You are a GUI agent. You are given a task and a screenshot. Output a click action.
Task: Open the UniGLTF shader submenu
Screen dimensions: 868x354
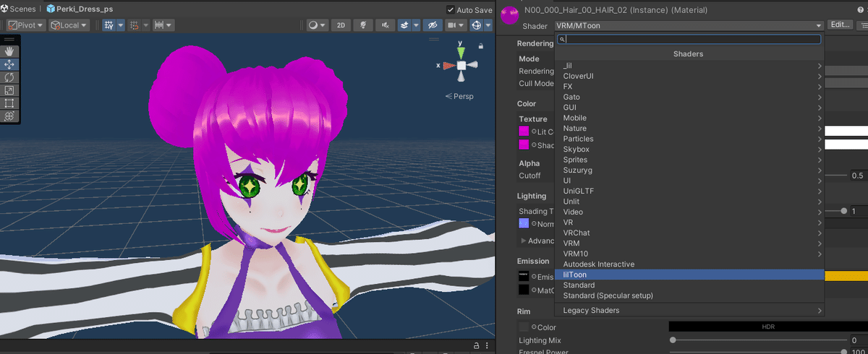689,191
